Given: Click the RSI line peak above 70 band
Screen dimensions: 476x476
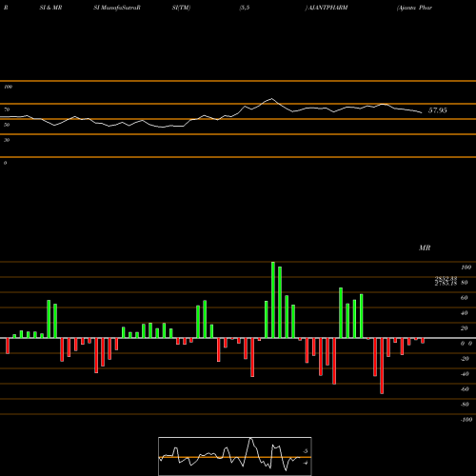Looking at the screenshot, I should click(x=271, y=99).
